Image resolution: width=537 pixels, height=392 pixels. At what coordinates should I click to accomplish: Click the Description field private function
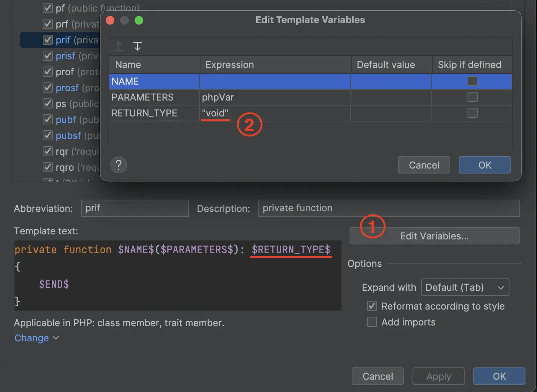[x=389, y=208]
